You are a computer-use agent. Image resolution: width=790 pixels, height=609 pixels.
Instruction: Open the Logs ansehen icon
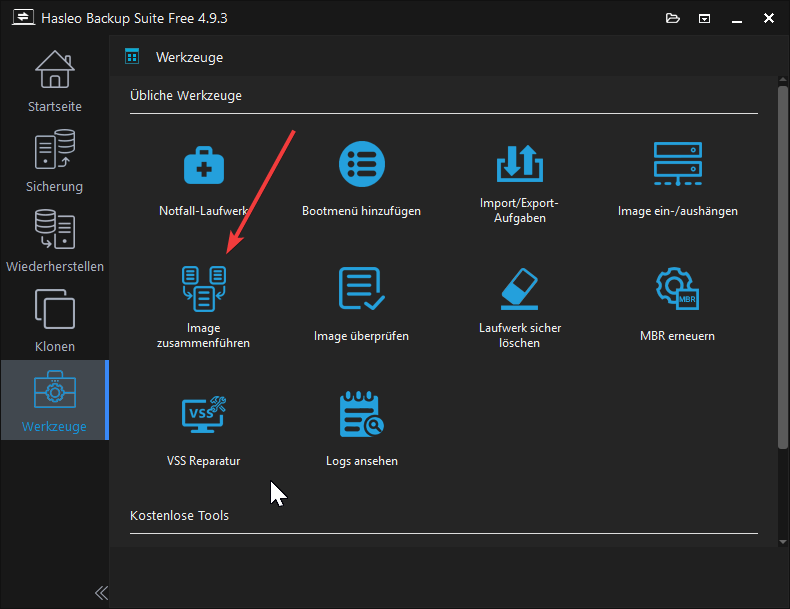pyautogui.click(x=362, y=414)
